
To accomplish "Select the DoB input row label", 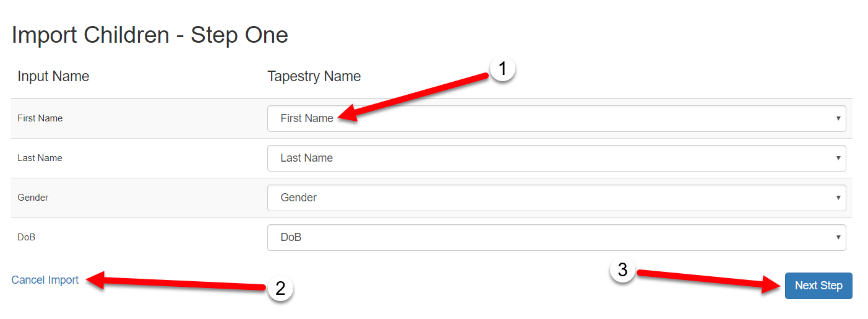I will (27, 237).
